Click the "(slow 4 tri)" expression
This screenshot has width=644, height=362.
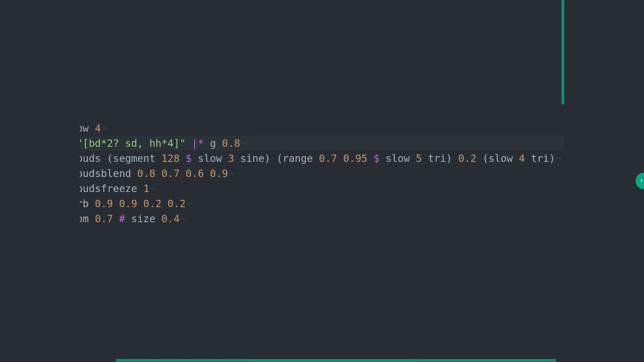point(519,158)
